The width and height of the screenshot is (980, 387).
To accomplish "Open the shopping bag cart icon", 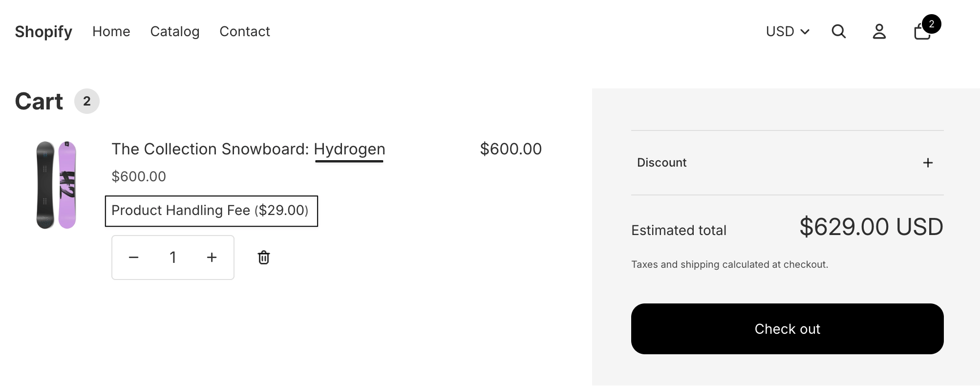I will [x=922, y=32].
